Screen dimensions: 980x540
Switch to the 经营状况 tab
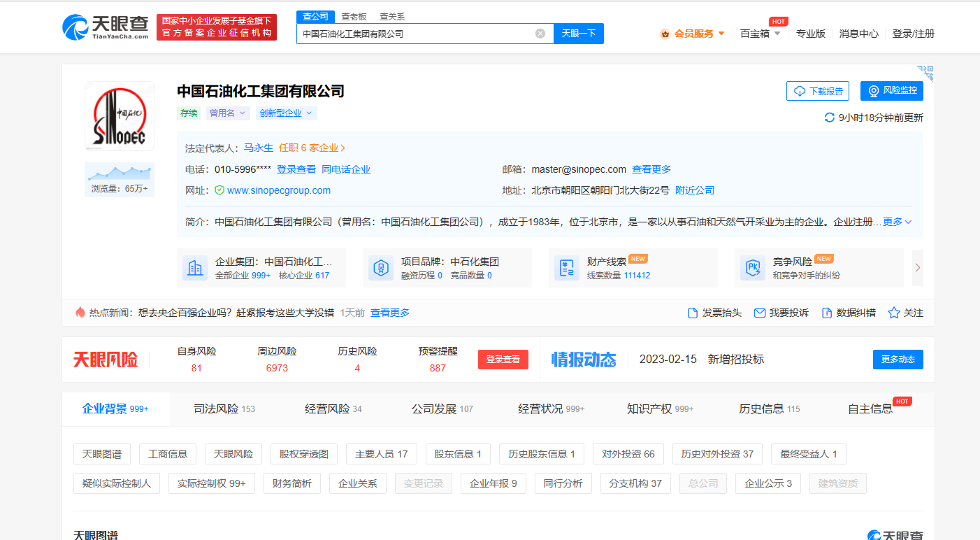coord(552,408)
